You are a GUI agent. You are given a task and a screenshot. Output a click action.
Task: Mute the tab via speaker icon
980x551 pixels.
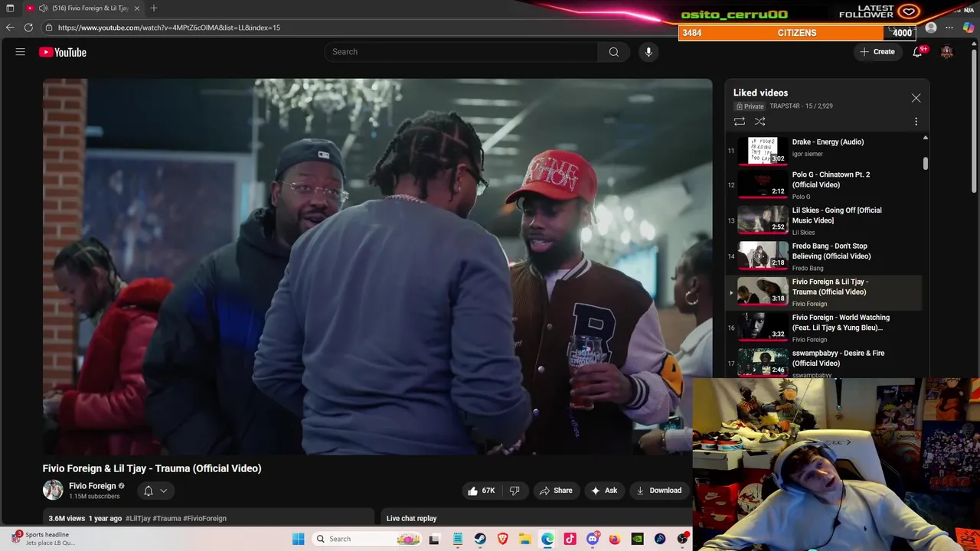43,8
